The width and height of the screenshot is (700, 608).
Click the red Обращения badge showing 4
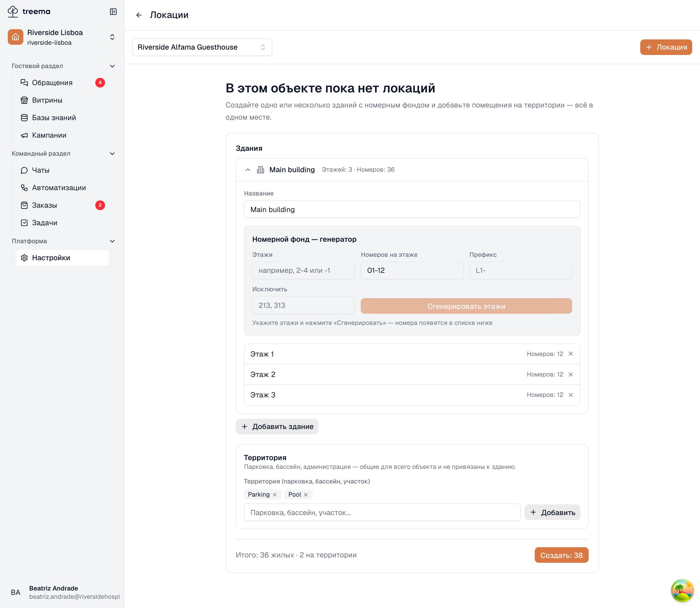100,82
